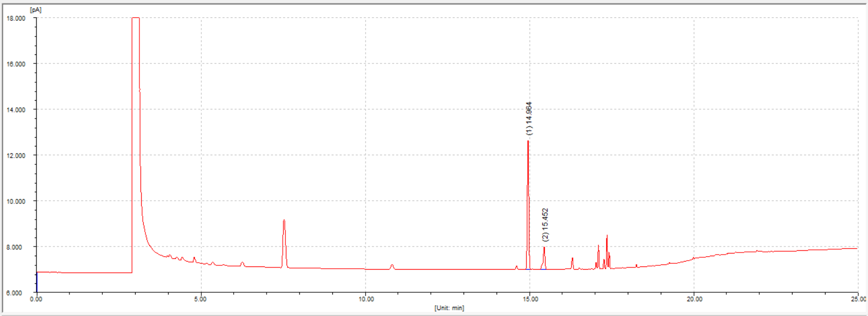Click the blue marker at chromatogram start
The image size is (868, 316).
37,282
